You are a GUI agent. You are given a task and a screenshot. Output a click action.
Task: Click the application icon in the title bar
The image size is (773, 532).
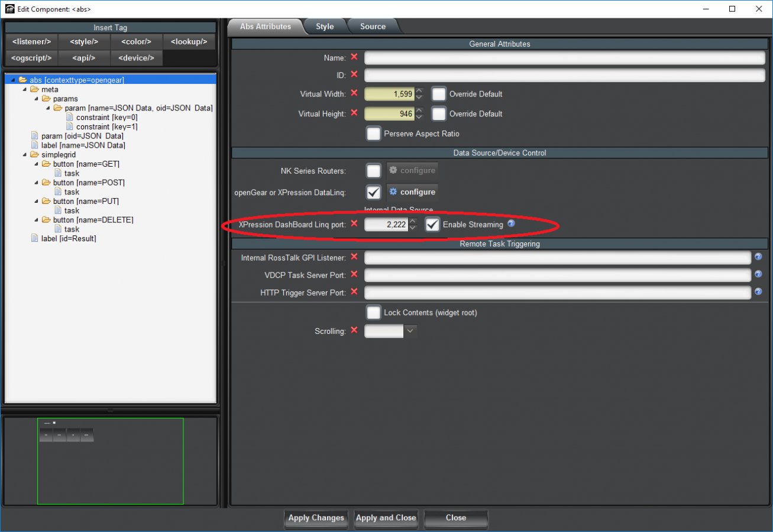coord(9,9)
